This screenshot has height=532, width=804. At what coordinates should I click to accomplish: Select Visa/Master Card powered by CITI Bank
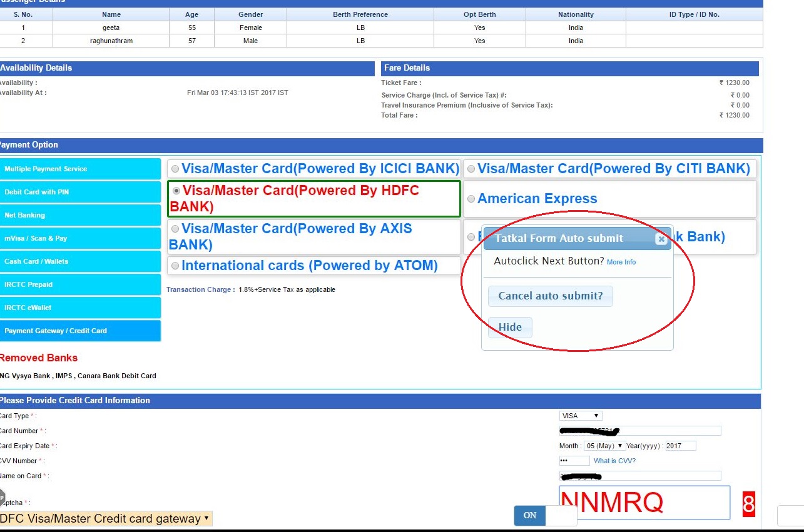click(x=471, y=169)
